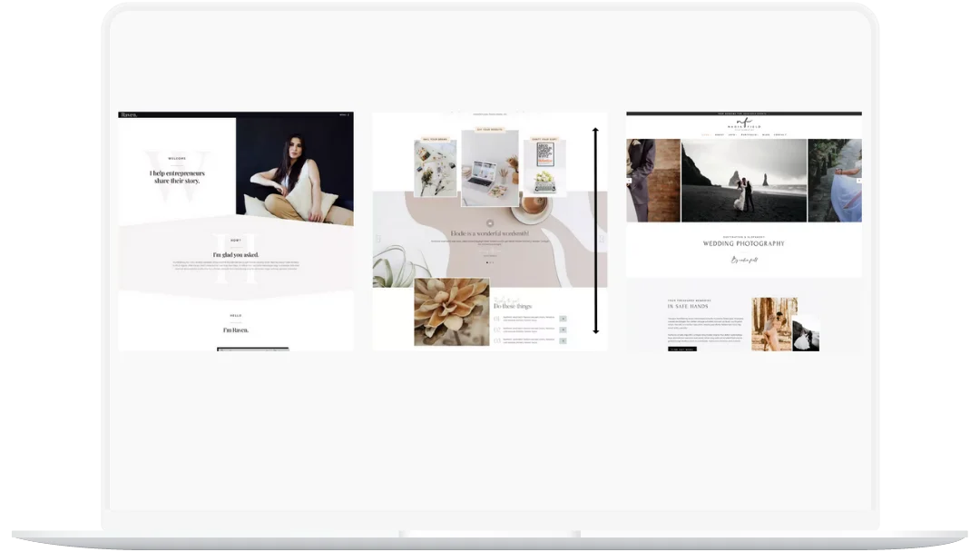Click the next arrow on the wedding photo carousel
This screenshot has height=552, width=980.
(x=858, y=181)
